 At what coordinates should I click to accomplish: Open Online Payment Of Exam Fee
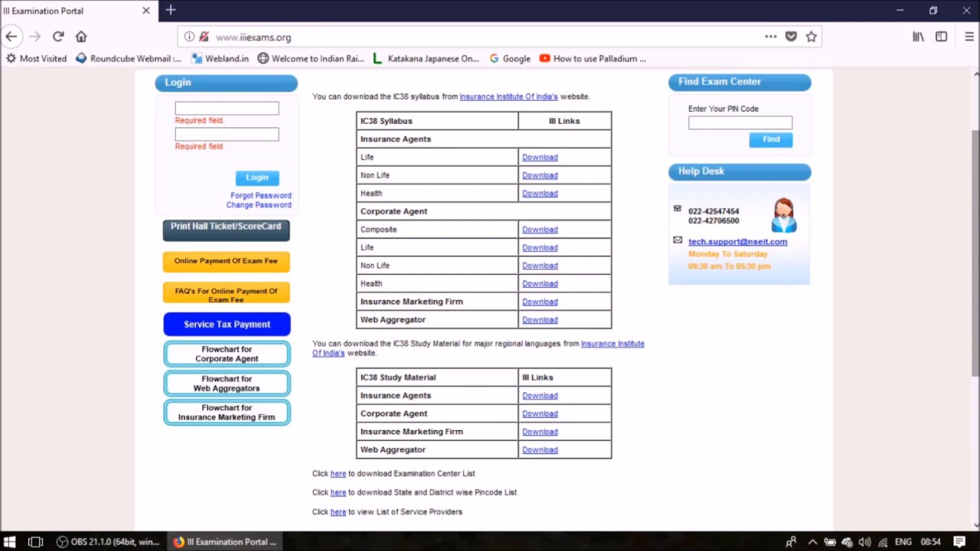click(226, 261)
